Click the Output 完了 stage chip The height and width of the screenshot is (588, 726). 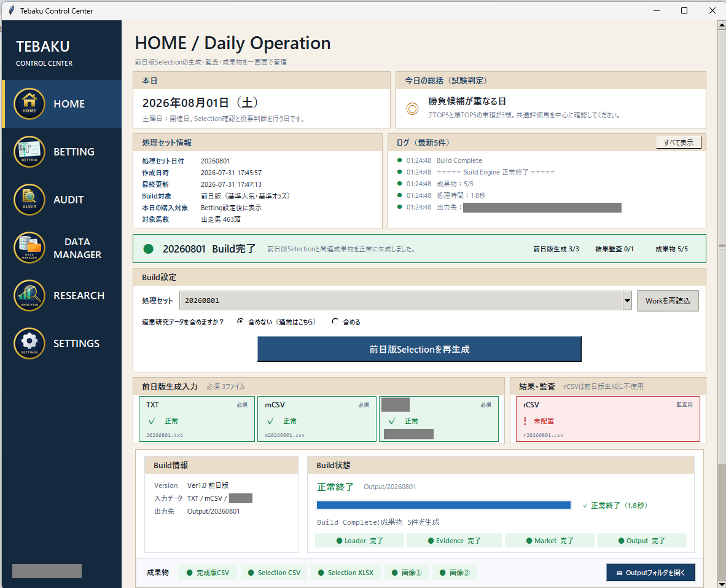tap(642, 541)
